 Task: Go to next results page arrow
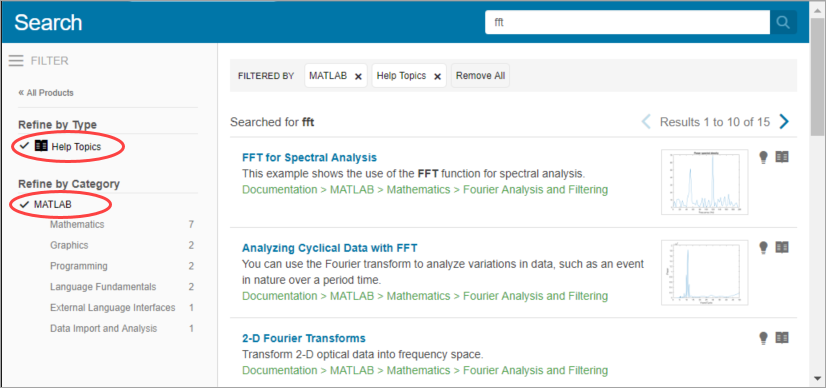pyautogui.click(x=784, y=122)
